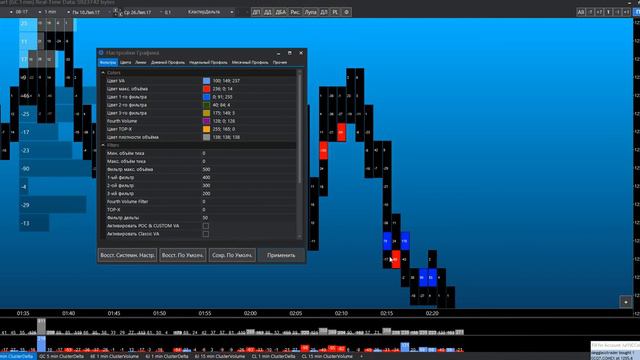Viewport: 640px width, 360px height.
Task: Open the chart type КластерДельта dropdown
Action: (232, 12)
